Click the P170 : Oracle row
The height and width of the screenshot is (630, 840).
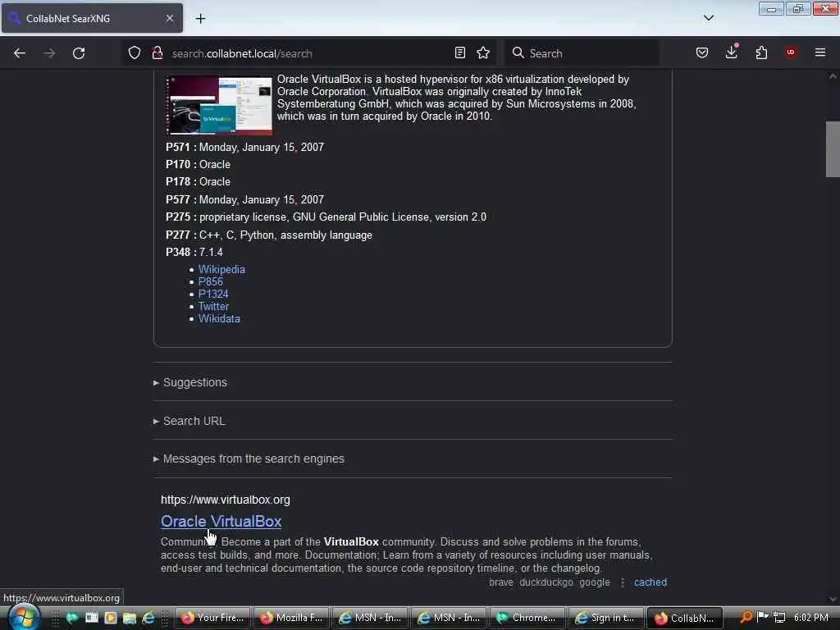pyautogui.click(x=199, y=165)
